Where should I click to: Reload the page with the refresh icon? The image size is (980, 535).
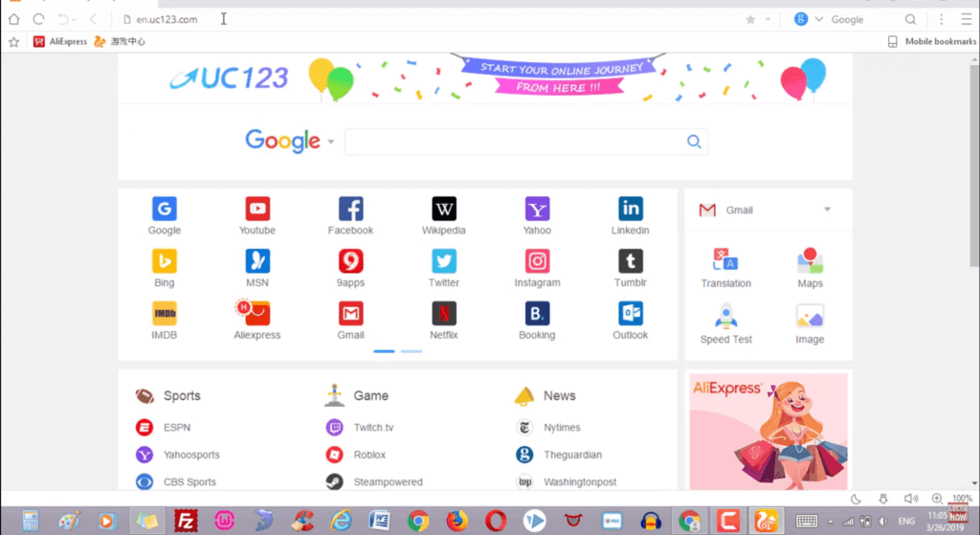[x=38, y=19]
